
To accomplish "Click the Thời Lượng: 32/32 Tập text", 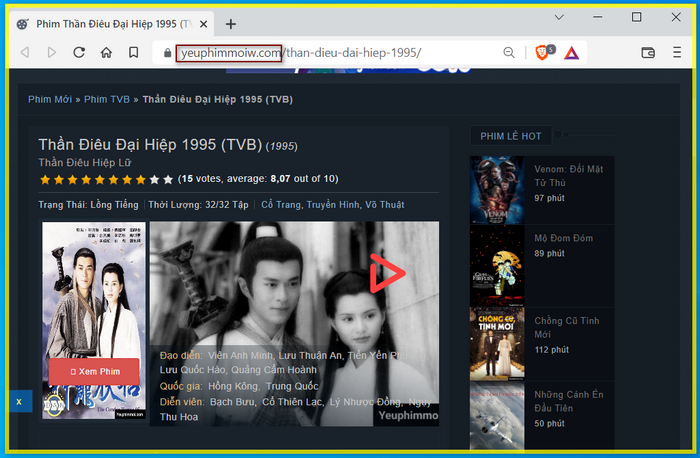I will 198,204.
